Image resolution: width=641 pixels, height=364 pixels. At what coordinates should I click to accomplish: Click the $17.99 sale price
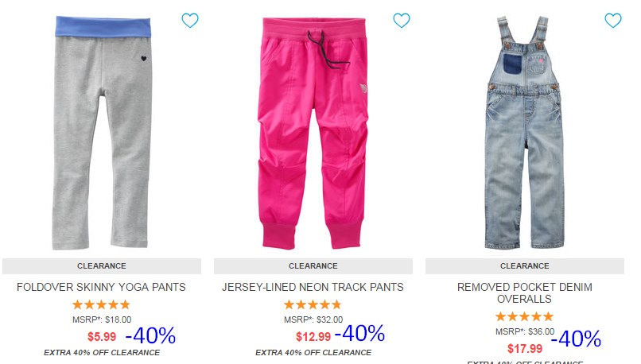[525, 348]
